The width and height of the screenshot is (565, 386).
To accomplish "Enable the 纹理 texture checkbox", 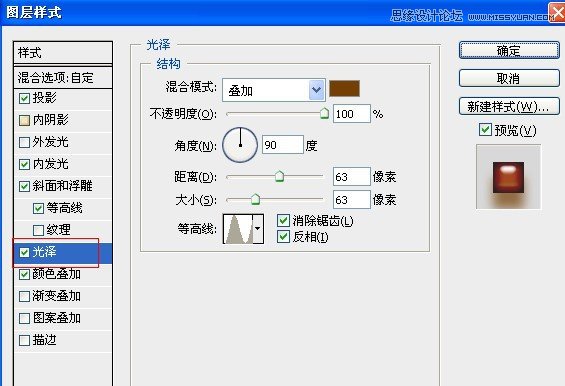I will point(38,230).
